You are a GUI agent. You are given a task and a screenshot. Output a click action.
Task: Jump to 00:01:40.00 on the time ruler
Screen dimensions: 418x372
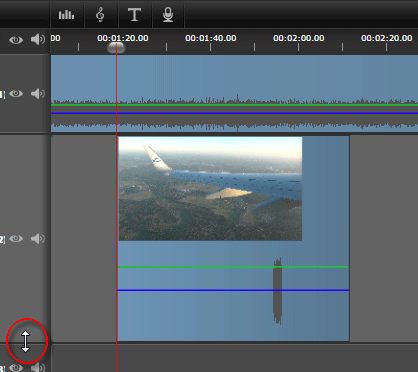[211, 38]
